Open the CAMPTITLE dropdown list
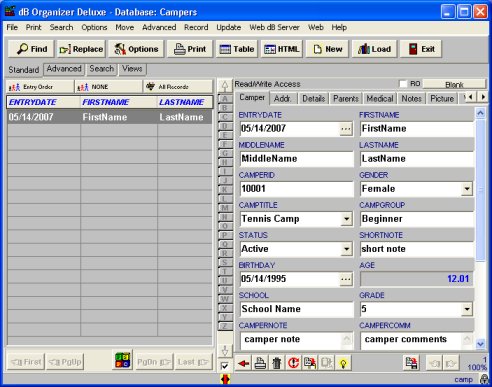This screenshot has height=387, width=492. click(347, 219)
